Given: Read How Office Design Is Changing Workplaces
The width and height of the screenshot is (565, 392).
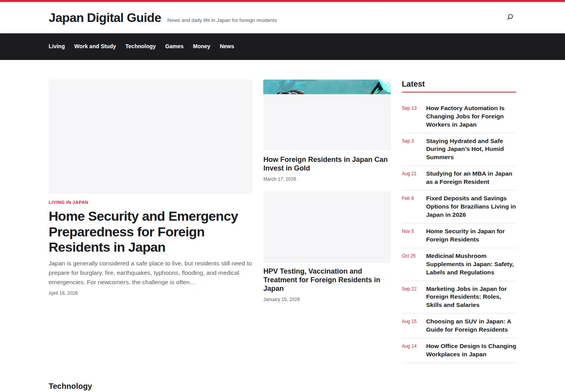Looking at the screenshot, I should click(x=471, y=350).
